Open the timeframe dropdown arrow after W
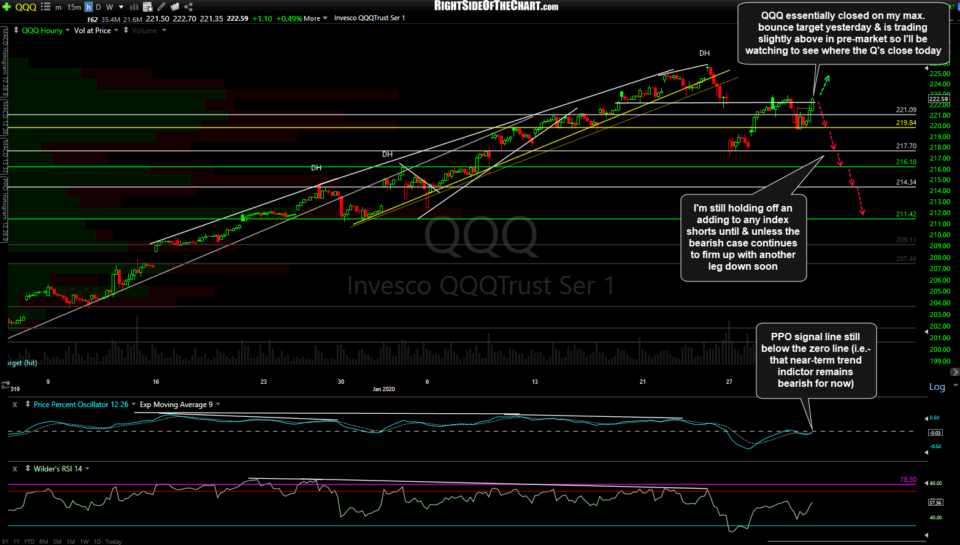Image resolution: width=960 pixels, height=545 pixels. point(121,7)
